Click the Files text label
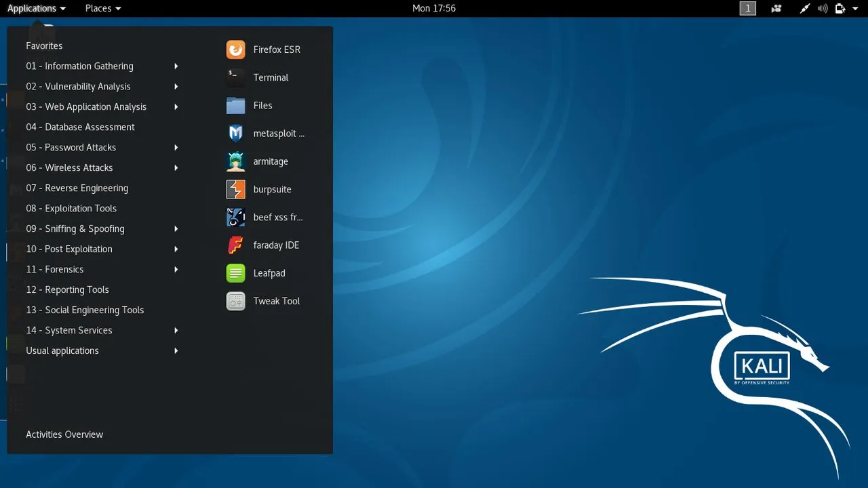 (x=262, y=106)
